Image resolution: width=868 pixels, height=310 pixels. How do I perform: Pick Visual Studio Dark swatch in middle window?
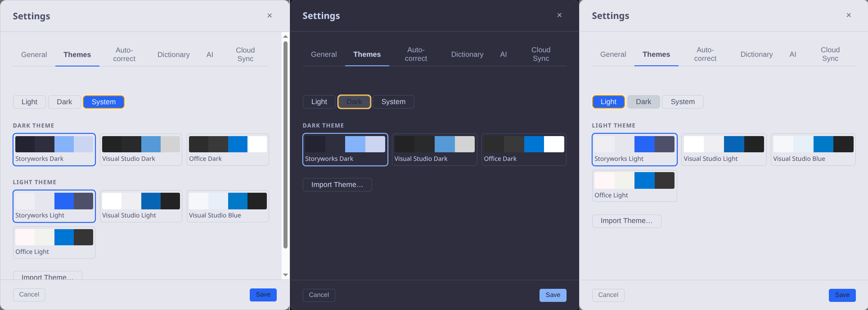pos(434,150)
